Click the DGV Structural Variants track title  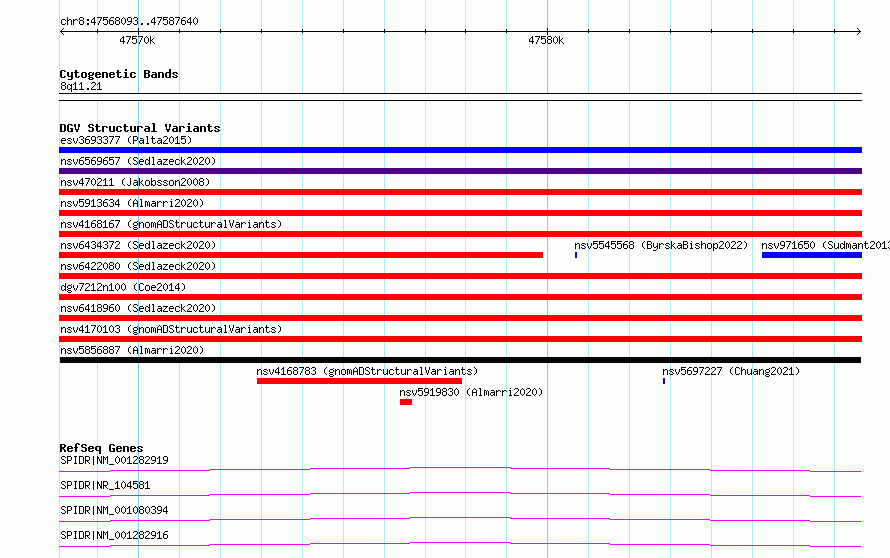click(140, 128)
